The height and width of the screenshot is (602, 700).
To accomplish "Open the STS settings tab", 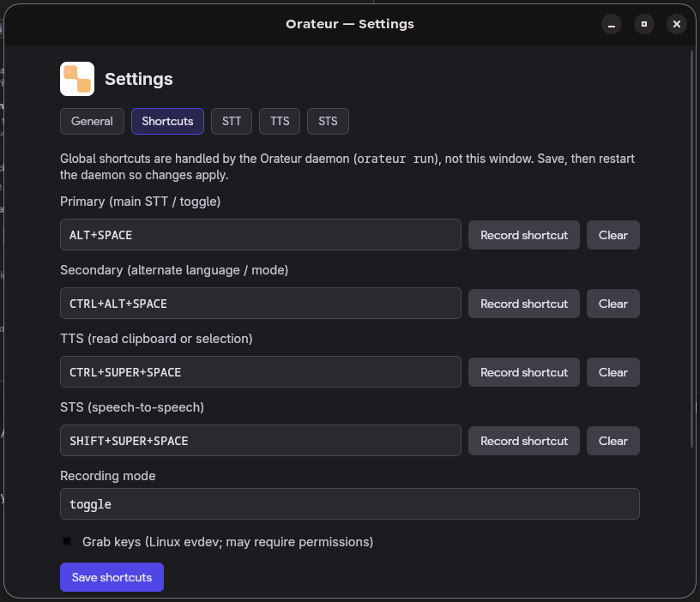I will (328, 121).
